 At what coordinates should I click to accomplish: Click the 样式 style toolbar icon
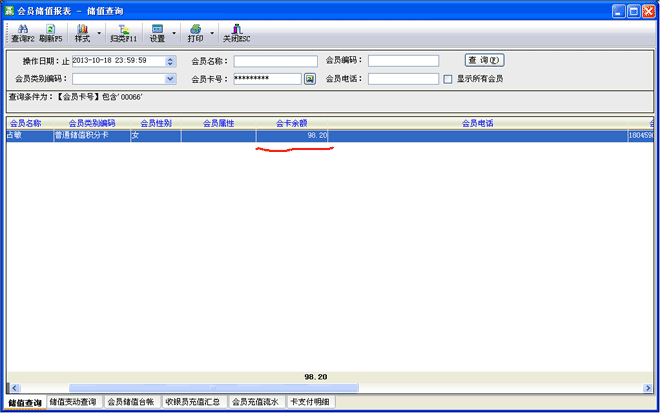click(82, 33)
